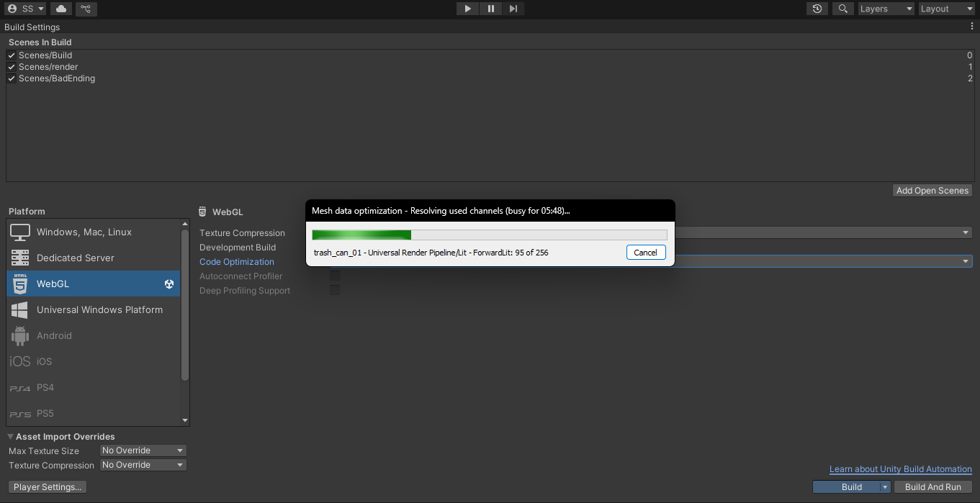Open Learn about Unity Build Automation link
980x503 pixels.
point(901,469)
